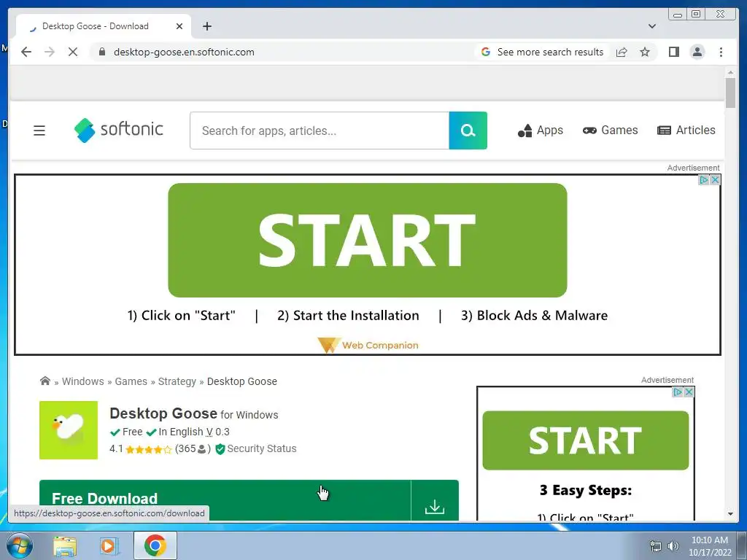Select the Desktop Goose - Download tab
Screen dimensions: 747x560
pyautogui.click(x=104, y=26)
